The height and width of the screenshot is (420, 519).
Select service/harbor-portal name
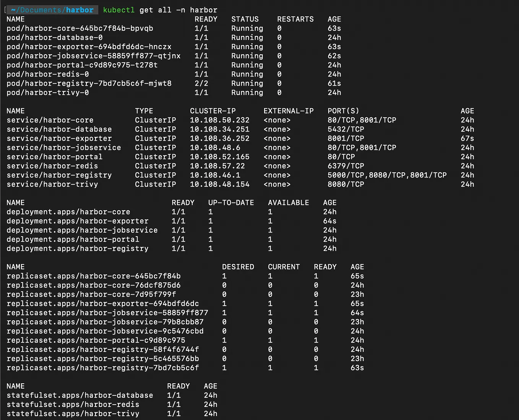click(x=55, y=157)
